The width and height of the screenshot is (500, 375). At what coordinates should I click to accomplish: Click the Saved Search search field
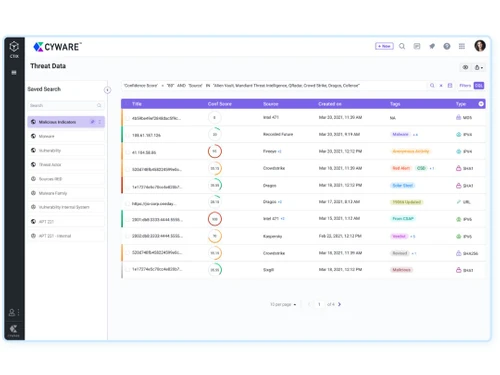click(x=66, y=105)
